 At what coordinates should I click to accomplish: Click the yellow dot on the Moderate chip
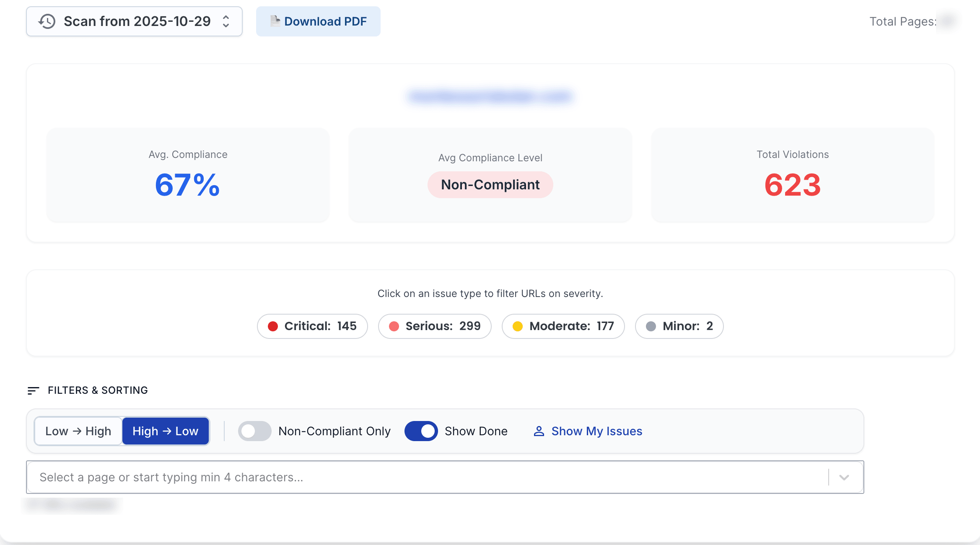coord(518,326)
